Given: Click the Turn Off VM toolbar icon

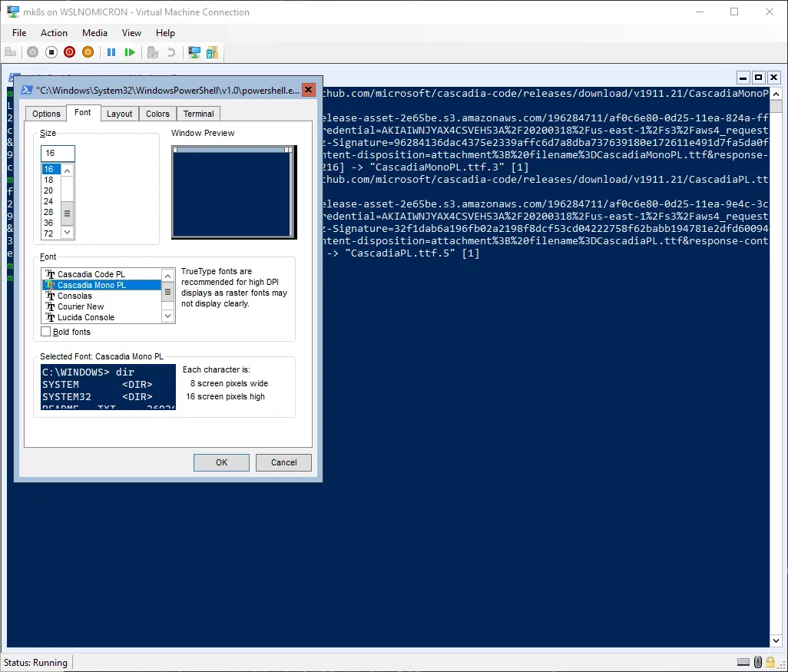Looking at the screenshot, I should click(x=51, y=52).
